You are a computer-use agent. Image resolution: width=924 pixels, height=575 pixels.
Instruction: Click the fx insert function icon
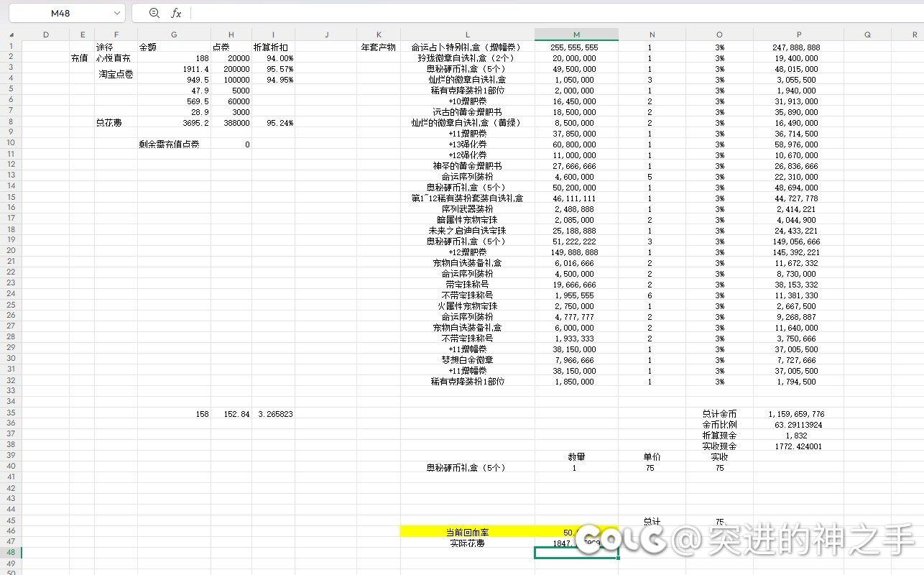(x=176, y=13)
